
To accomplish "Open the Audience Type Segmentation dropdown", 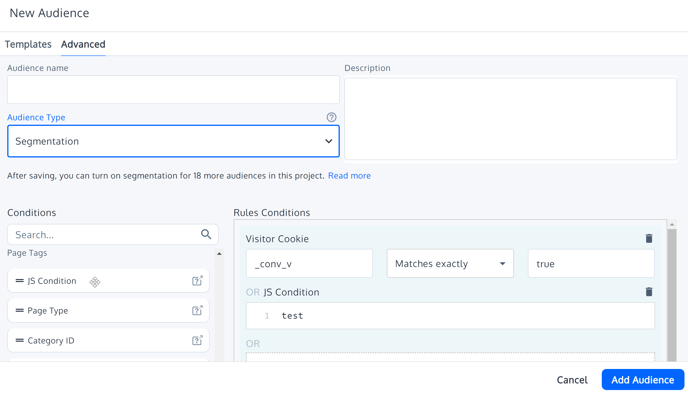I will click(x=173, y=141).
